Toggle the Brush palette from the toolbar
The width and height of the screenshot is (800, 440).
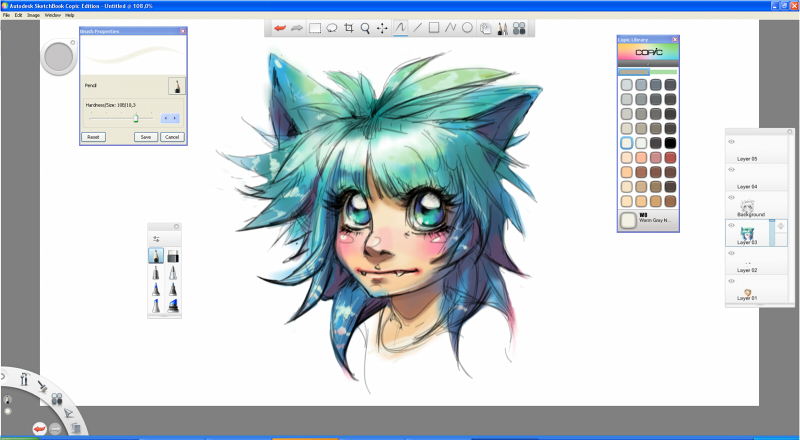503,29
